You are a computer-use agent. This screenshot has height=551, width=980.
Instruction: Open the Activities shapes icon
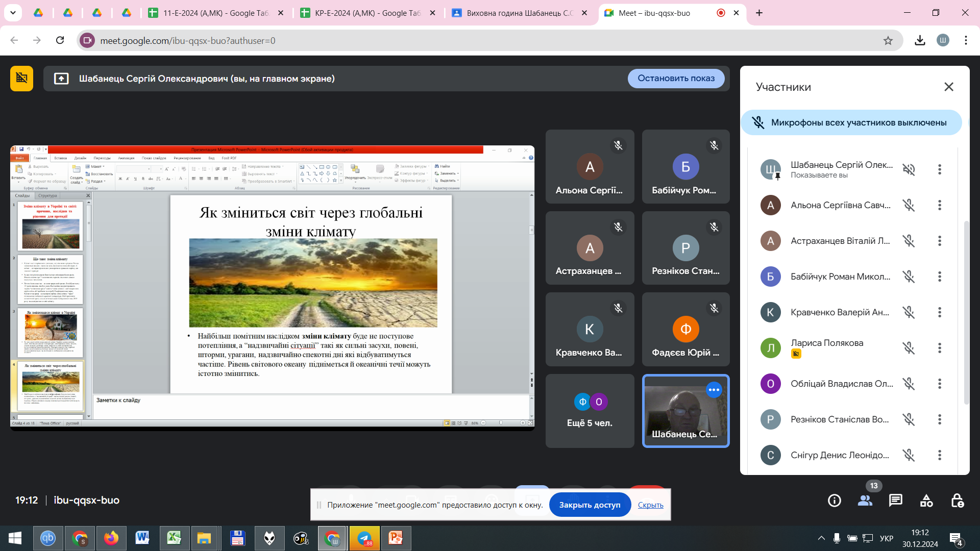[926, 500]
